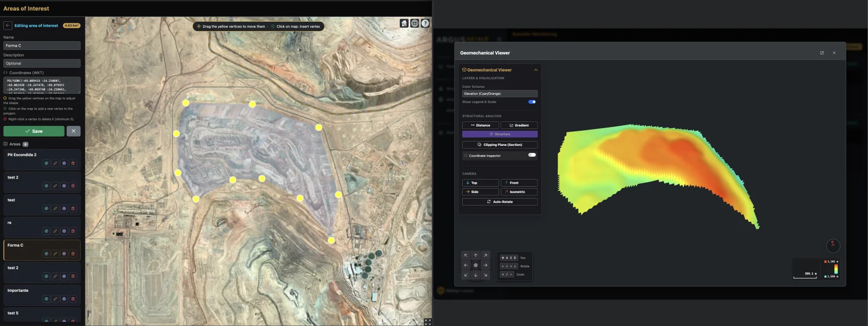Activate the Gradient analysis tool
The width and height of the screenshot is (868, 326).
coord(519,125)
